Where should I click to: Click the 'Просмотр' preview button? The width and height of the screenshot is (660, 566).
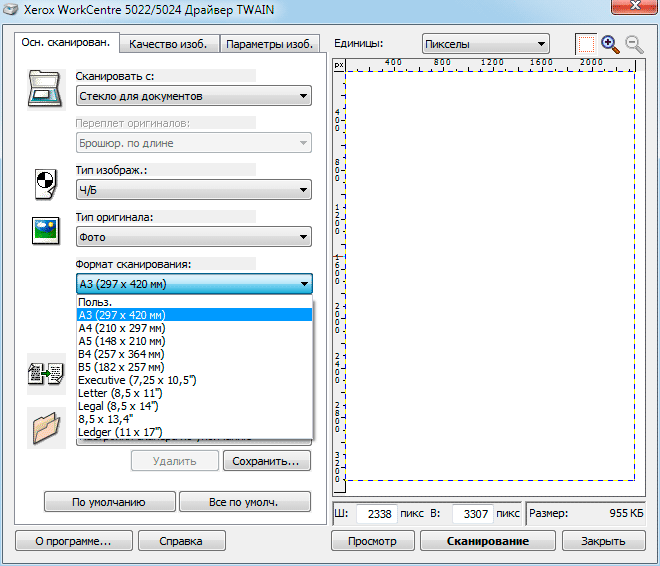click(373, 541)
